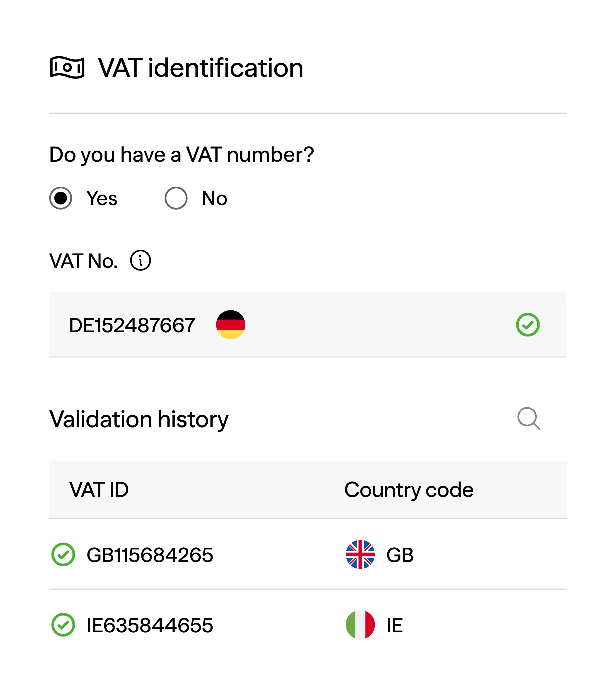Viewport: 616px width, 681px height.
Task: Click the Yes option label
Action: coord(102,198)
